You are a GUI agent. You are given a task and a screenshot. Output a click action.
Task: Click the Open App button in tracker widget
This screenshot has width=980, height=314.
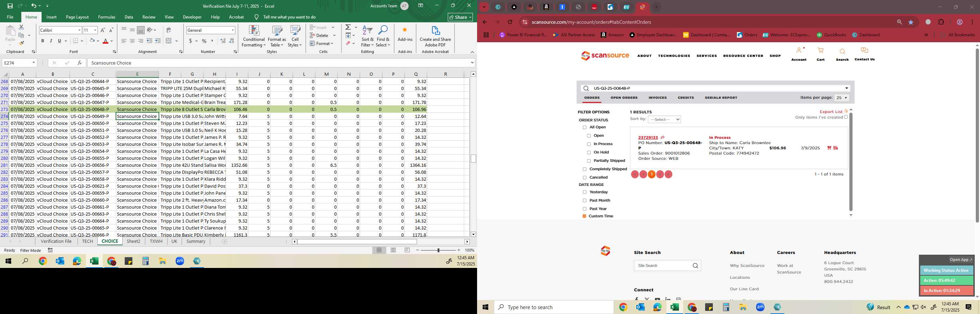(x=960, y=260)
